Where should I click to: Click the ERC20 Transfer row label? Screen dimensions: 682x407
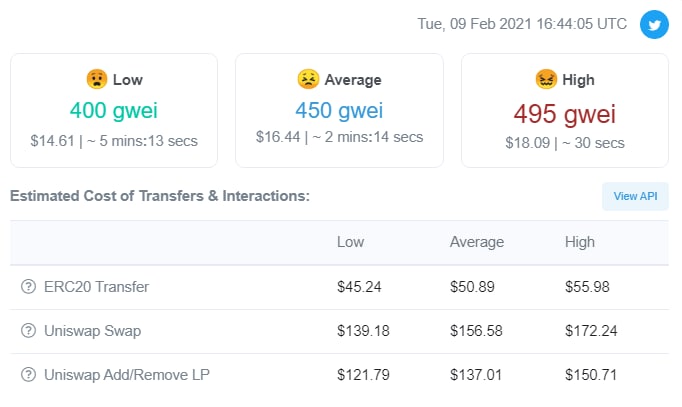point(97,287)
